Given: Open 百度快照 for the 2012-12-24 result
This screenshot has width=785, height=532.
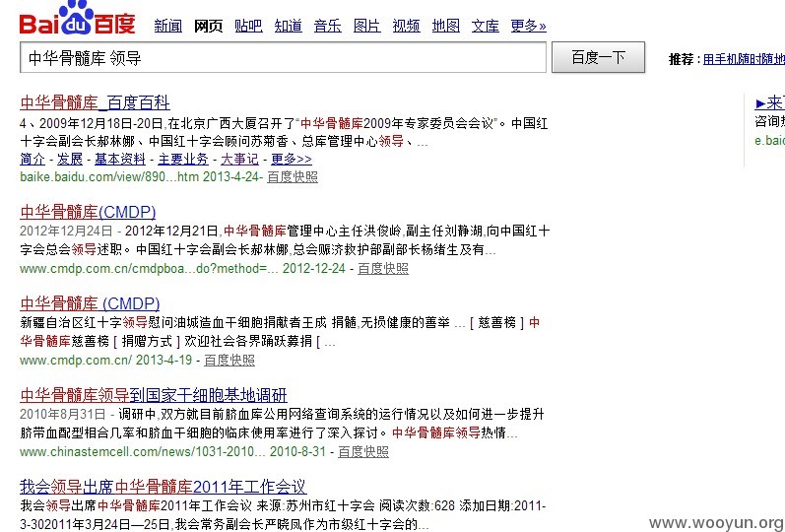Looking at the screenshot, I should [x=383, y=269].
